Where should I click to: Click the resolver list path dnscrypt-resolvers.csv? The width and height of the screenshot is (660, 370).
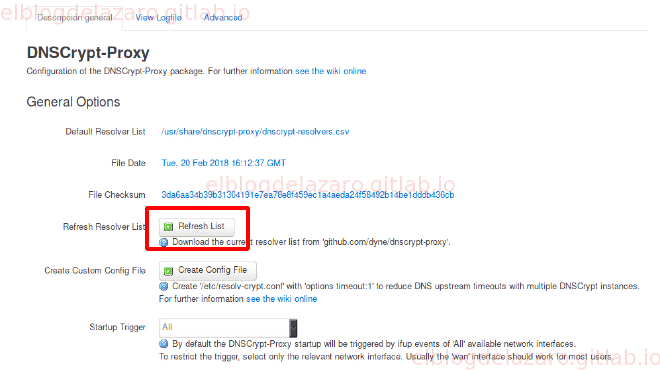[x=255, y=132]
